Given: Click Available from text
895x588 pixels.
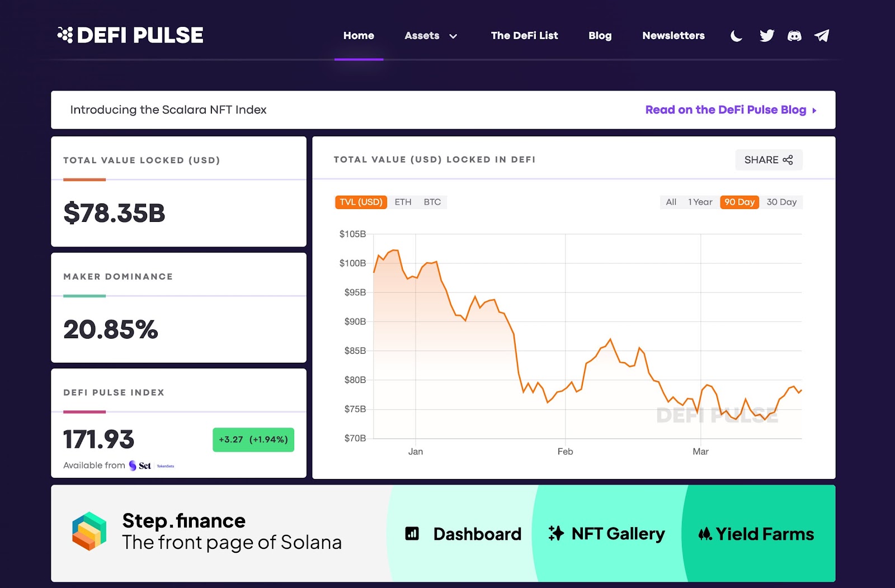Looking at the screenshot, I should tap(94, 465).
